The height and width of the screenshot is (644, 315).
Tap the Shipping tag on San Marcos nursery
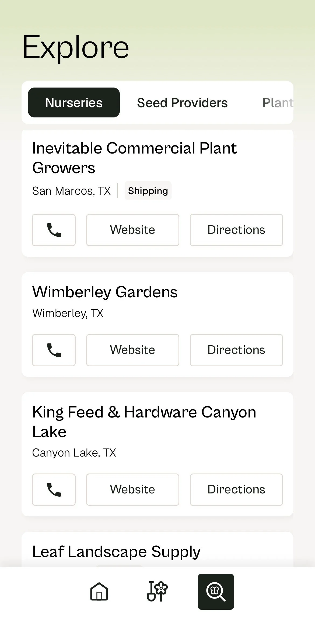pos(148,191)
